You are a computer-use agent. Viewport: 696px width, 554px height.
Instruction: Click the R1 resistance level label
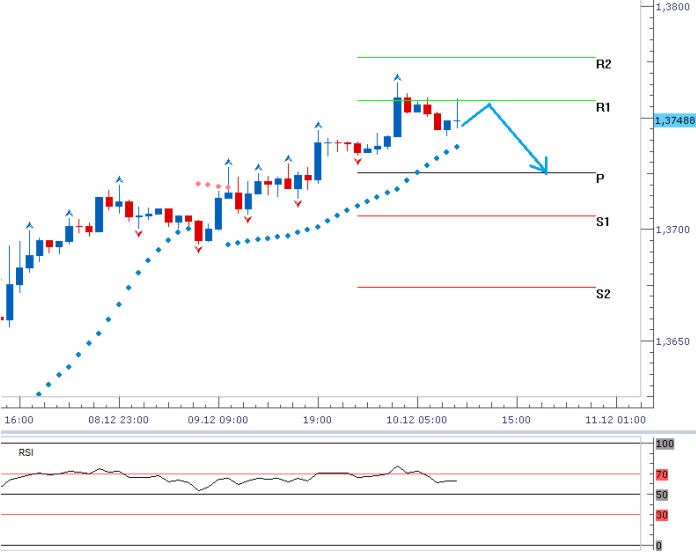pos(603,107)
